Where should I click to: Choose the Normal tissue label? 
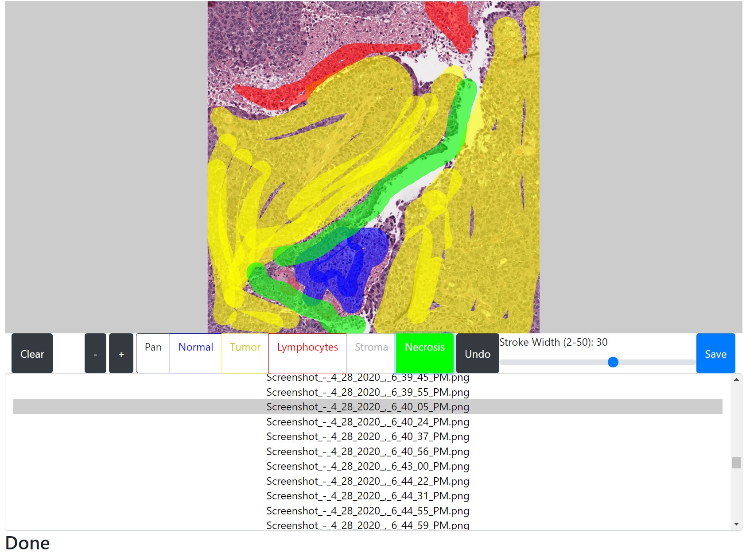tap(195, 353)
